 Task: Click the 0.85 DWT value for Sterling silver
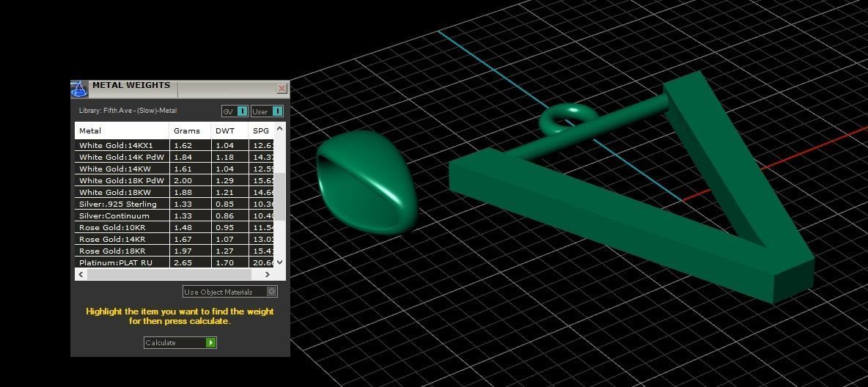(225, 204)
